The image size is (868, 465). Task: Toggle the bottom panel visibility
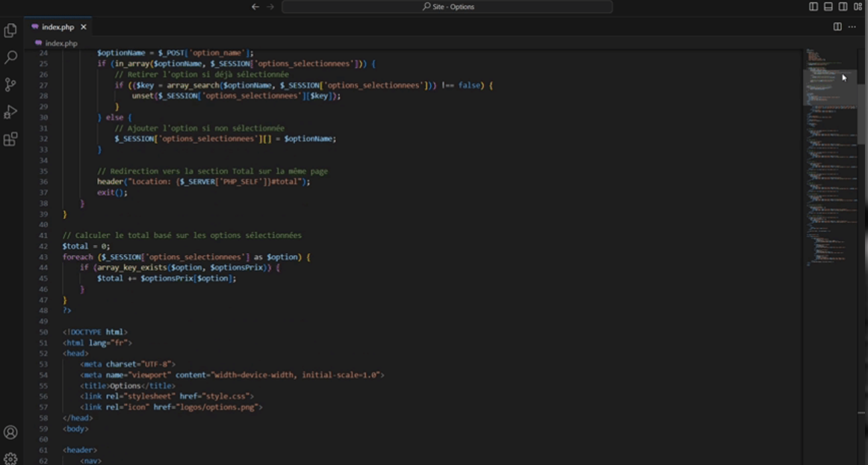(x=828, y=7)
